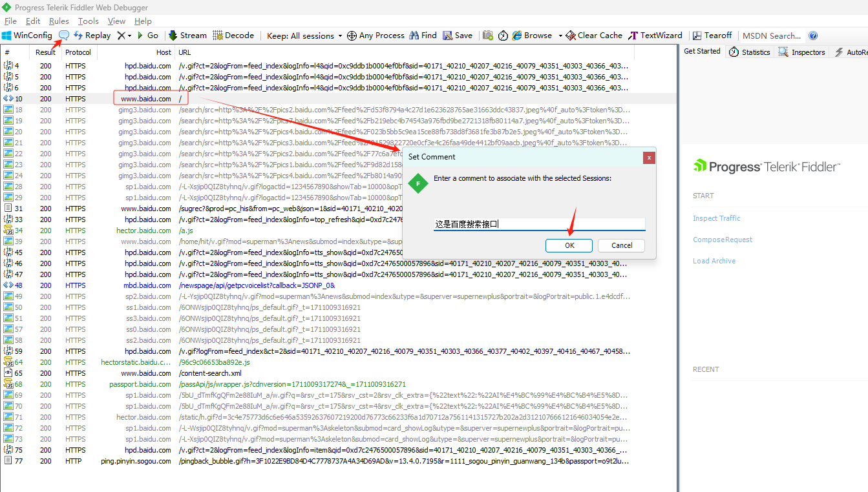The image size is (868, 492).
Task: Open the Browse dropdown arrow
Action: tap(560, 36)
